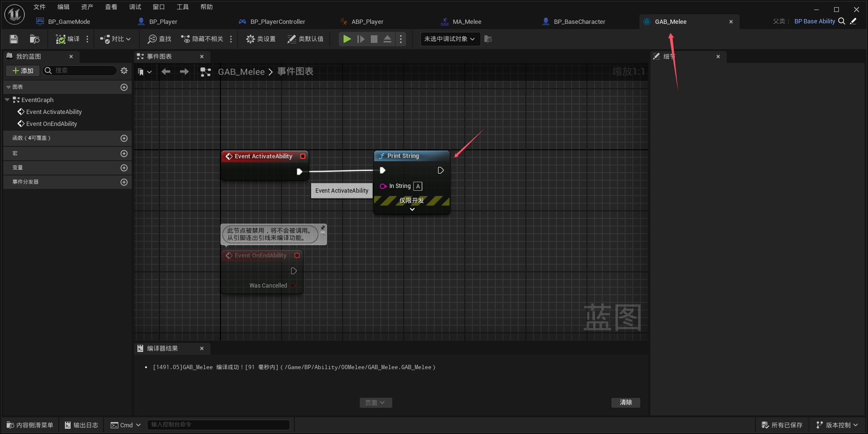This screenshot has height=434, width=868.
Task: Open compile options menu beside 编译
Action: click(87, 39)
